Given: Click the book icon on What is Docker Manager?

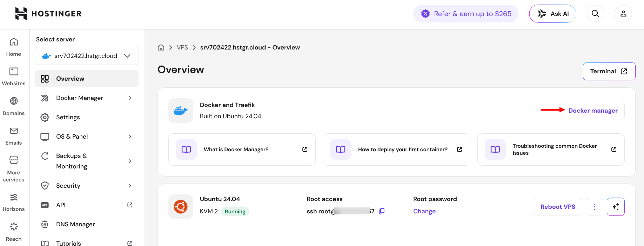Looking at the screenshot, I should pyautogui.click(x=186, y=149).
